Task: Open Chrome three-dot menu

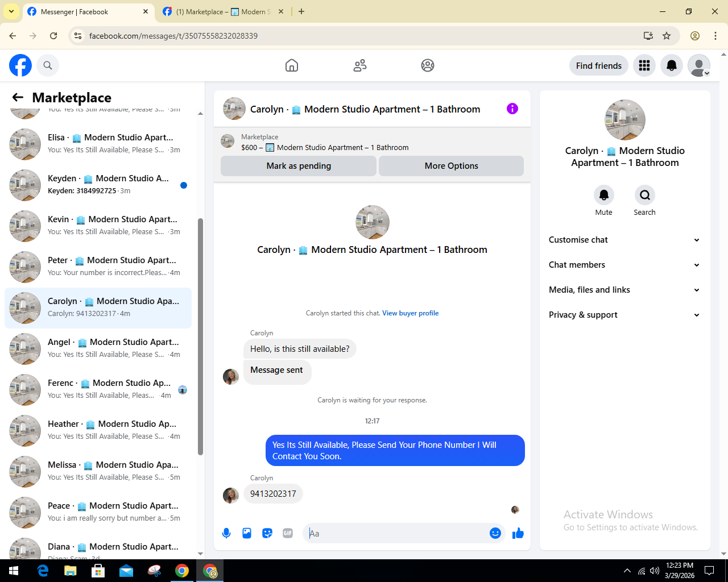Action: coord(715,36)
